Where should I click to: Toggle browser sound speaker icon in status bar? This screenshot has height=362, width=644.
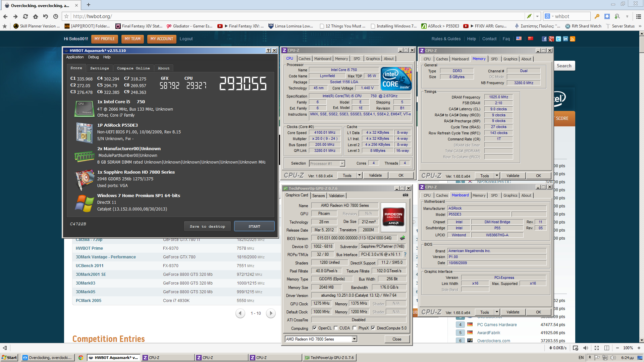[586, 348]
